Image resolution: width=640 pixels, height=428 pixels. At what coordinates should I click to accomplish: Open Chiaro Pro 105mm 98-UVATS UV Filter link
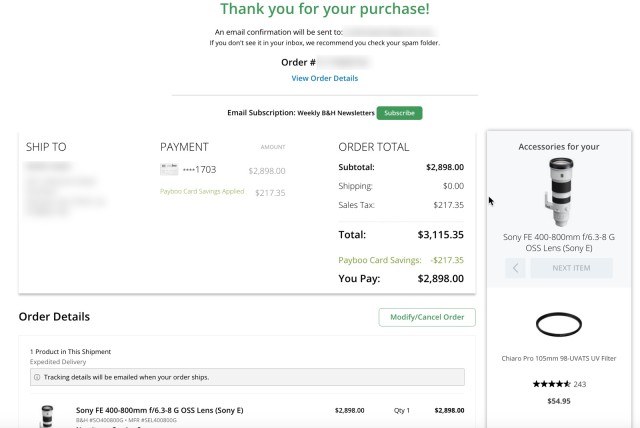coord(559,358)
